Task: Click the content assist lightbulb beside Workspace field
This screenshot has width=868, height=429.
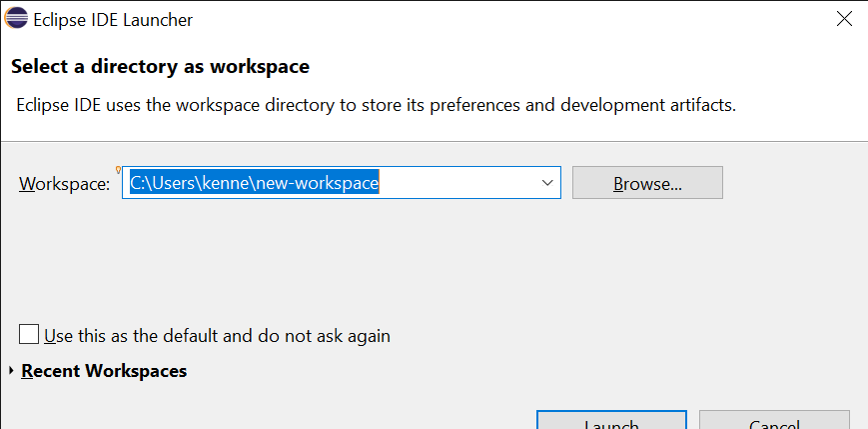Action: (x=118, y=170)
